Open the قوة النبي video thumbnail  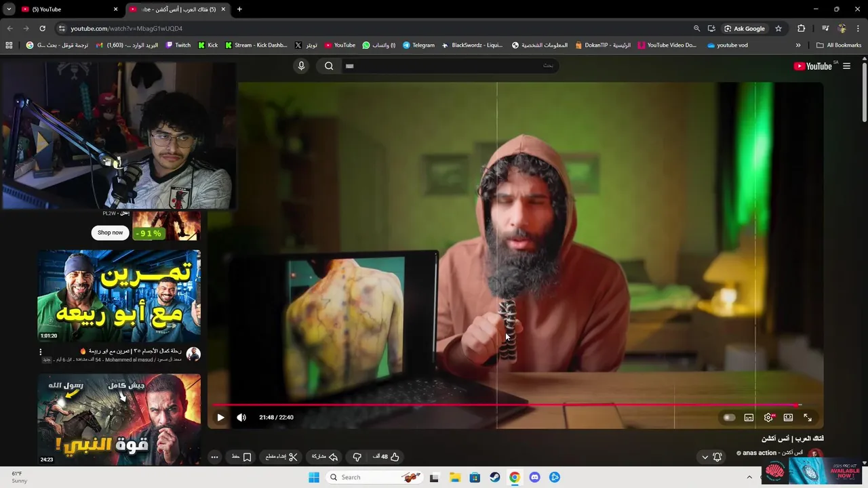pos(119,420)
